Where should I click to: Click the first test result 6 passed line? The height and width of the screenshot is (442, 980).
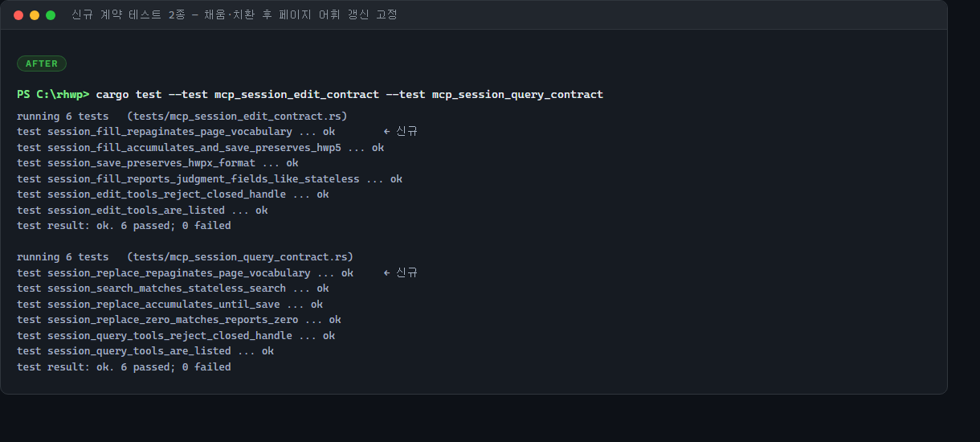pos(124,226)
